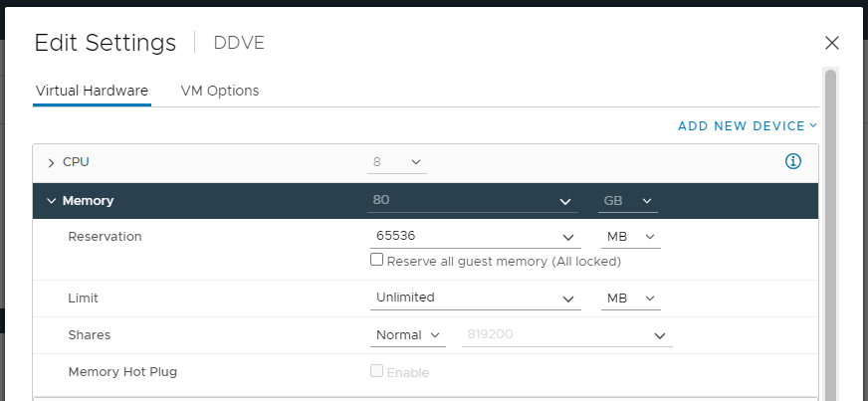
Task: Change the Reservation unit MB dropdown
Action: coord(630,237)
